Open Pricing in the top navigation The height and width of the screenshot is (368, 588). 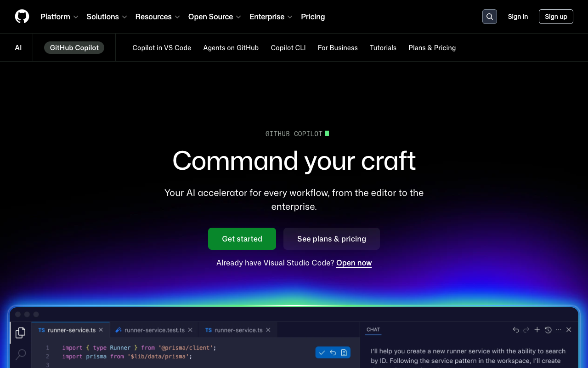[x=313, y=17]
